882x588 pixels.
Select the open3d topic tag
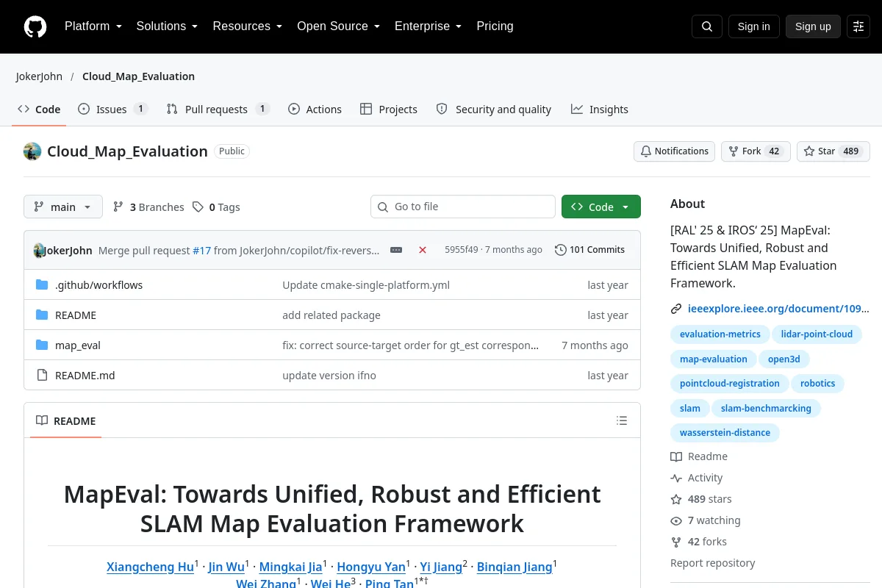tap(784, 359)
